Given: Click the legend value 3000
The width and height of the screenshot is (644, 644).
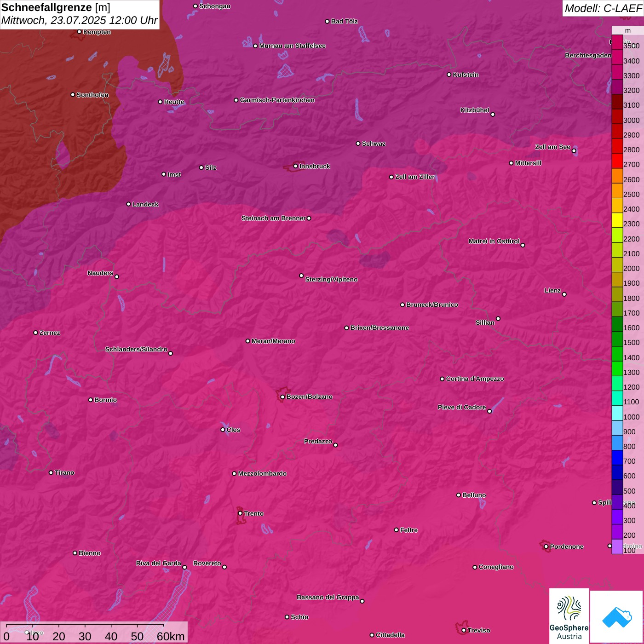Looking at the screenshot, I should (x=631, y=120).
